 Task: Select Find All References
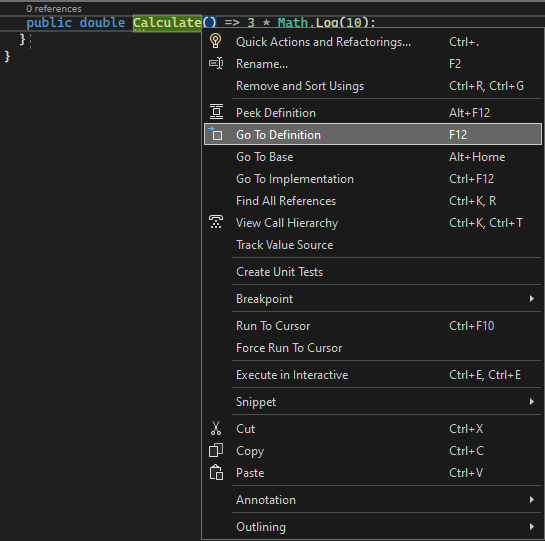pyautogui.click(x=373, y=201)
